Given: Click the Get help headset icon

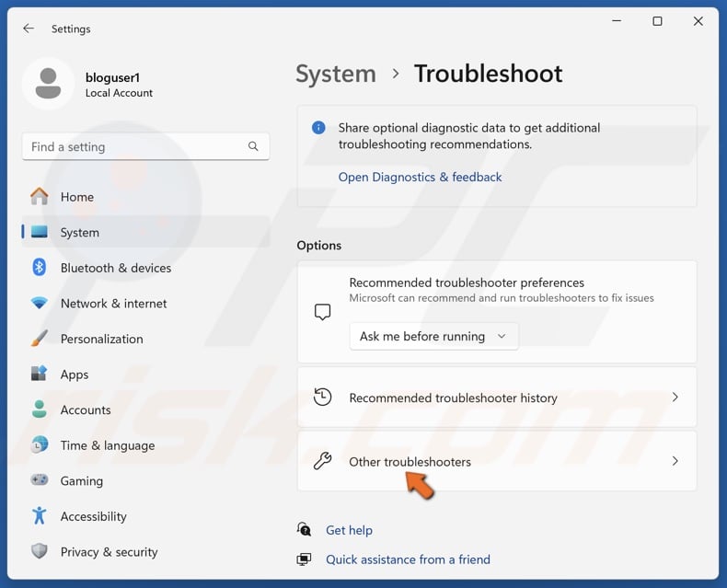Looking at the screenshot, I should 304,530.
